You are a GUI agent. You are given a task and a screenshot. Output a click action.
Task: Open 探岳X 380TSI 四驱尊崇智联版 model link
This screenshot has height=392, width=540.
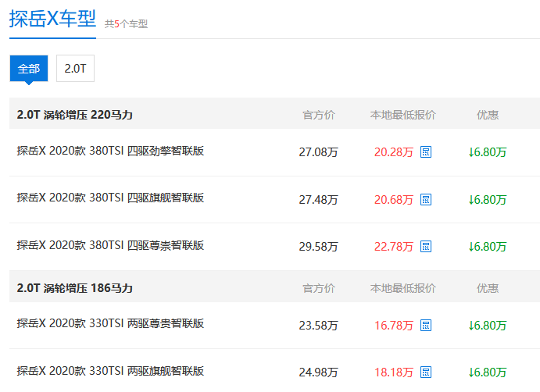point(110,245)
